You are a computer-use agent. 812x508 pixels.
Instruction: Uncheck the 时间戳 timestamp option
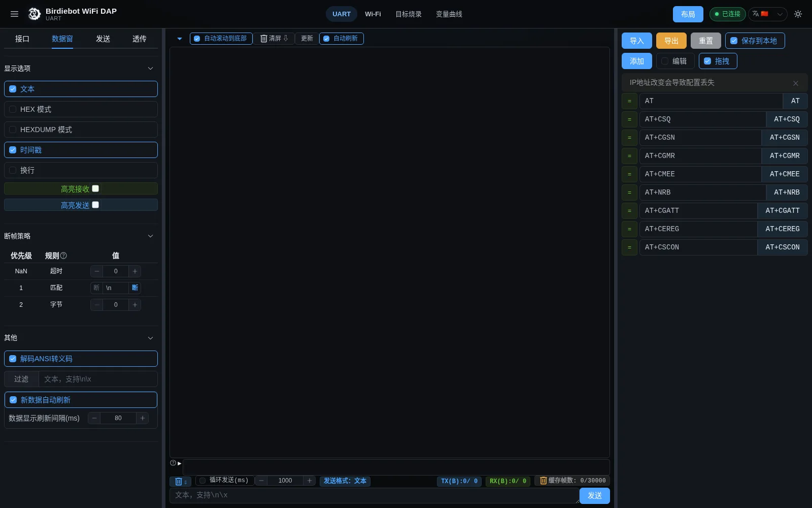point(13,150)
